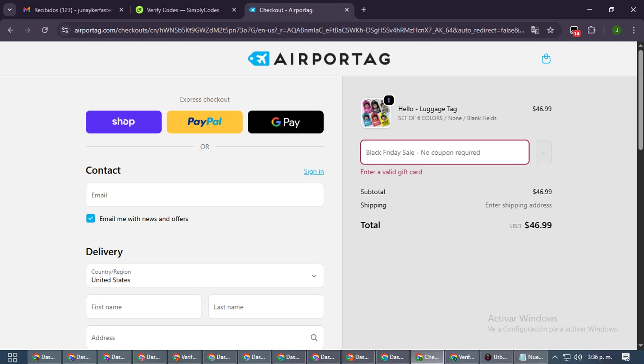
Task: Click the Airportag logo
Action: 319,59
